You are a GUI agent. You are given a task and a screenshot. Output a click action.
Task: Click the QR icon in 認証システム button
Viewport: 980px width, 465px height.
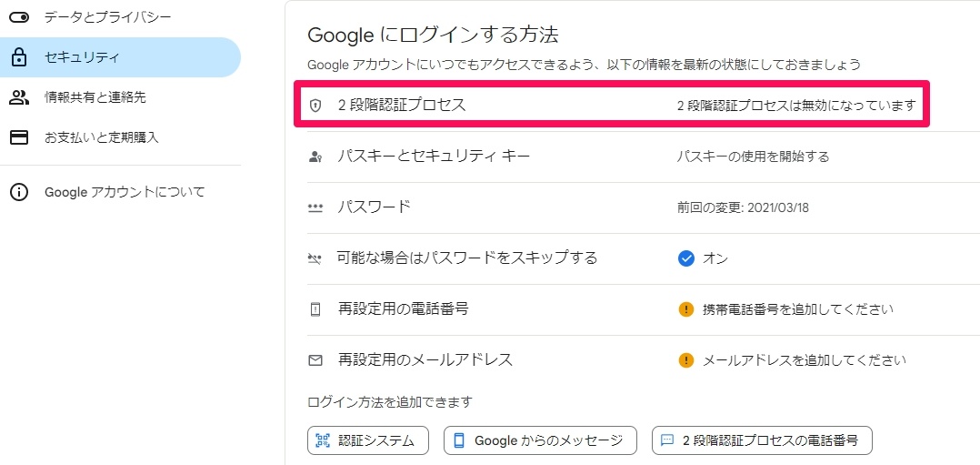click(323, 440)
